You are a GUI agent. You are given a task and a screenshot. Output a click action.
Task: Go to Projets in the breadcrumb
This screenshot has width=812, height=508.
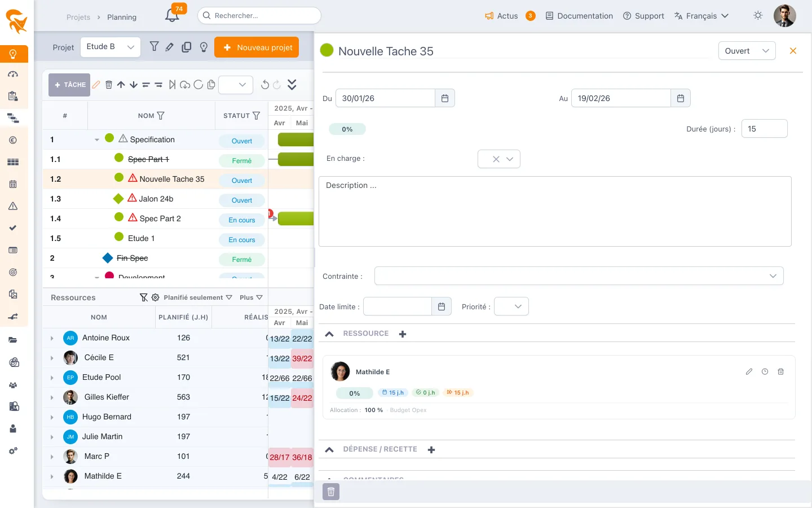(x=78, y=17)
